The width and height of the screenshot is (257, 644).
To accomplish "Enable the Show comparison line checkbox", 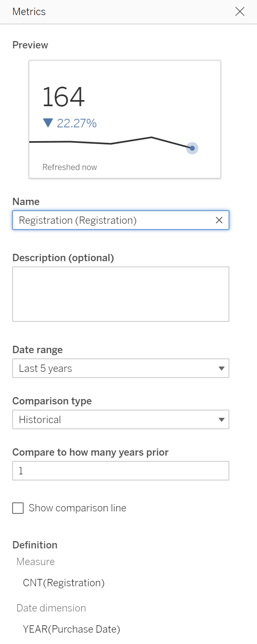I will (x=18, y=508).
